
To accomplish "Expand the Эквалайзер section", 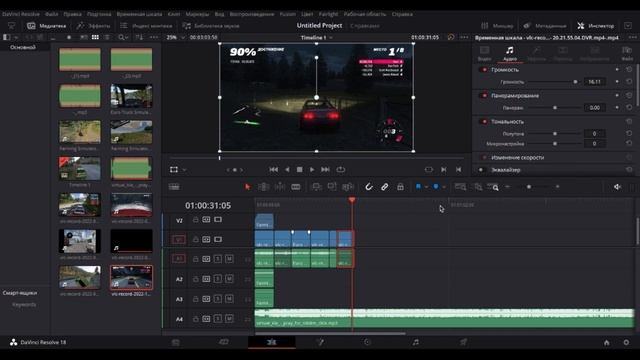I will [506, 170].
